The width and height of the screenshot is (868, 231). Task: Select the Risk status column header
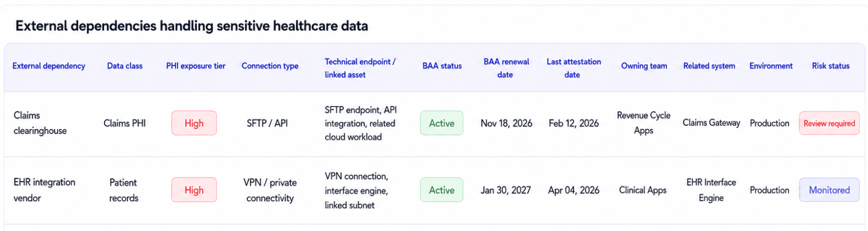[x=830, y=66]
